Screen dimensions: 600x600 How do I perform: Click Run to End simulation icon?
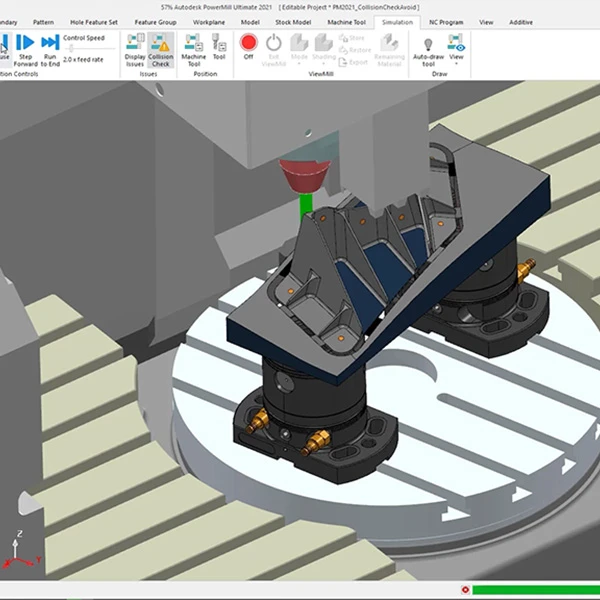pyautogui.click(x=50, y=48)
